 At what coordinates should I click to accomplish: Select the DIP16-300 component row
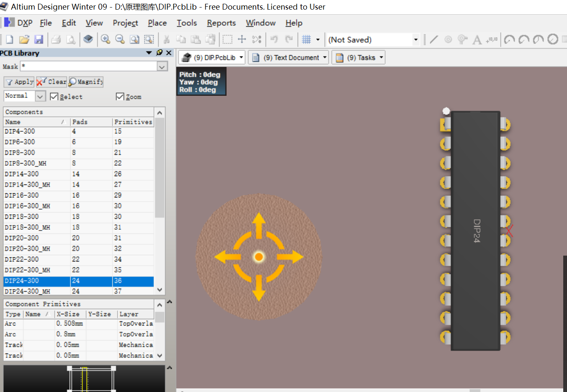[x=79, y=195]
